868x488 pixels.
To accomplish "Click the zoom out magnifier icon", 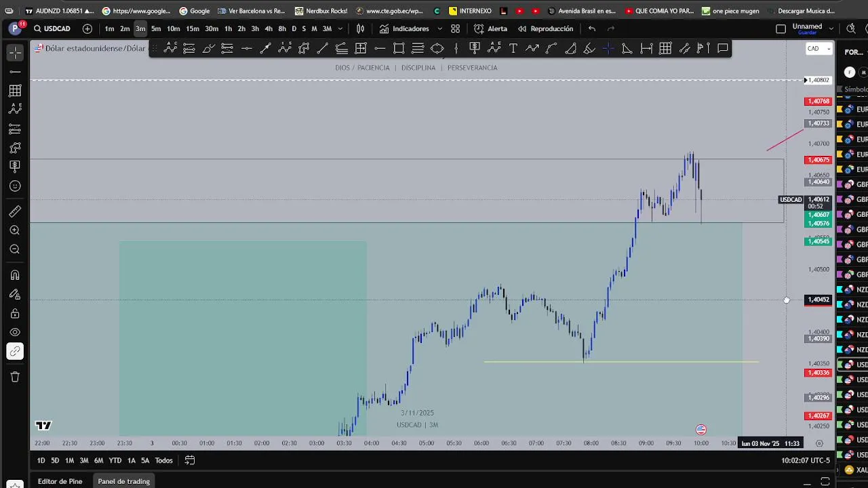I will pyautogui.click(x=15, y=249).
